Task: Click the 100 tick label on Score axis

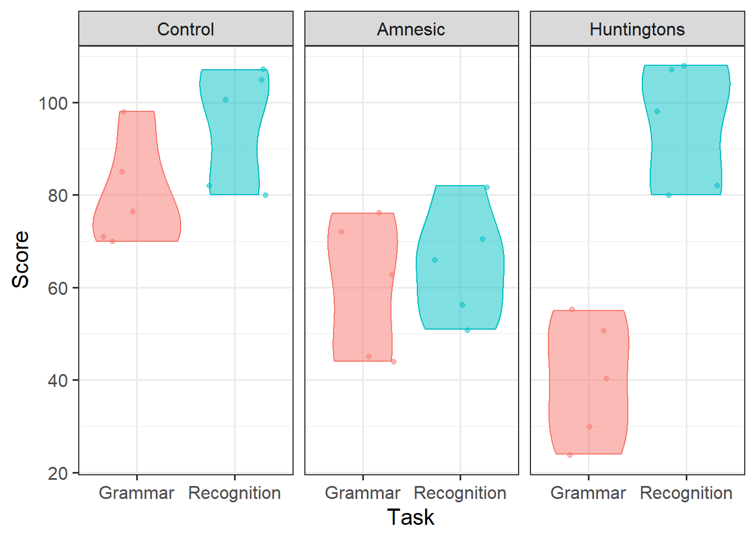Action: click(x=53, y=103)
